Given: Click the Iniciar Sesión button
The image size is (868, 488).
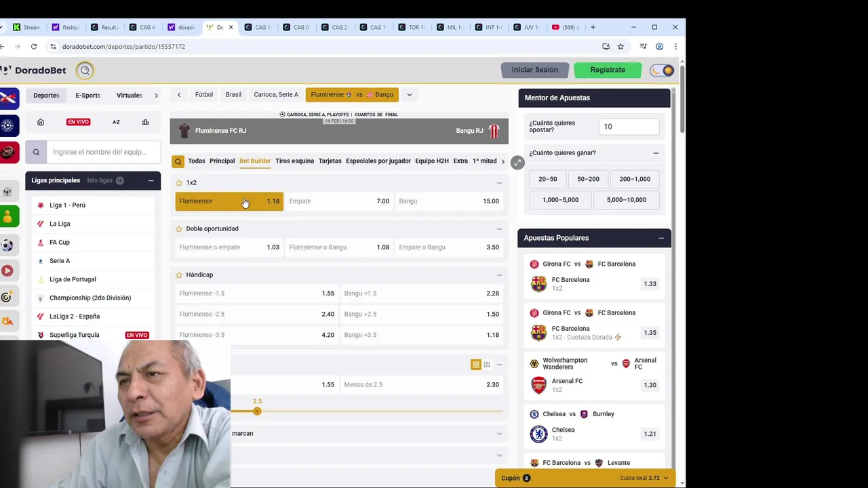Looking at the screenshot, I should [535, 70].
